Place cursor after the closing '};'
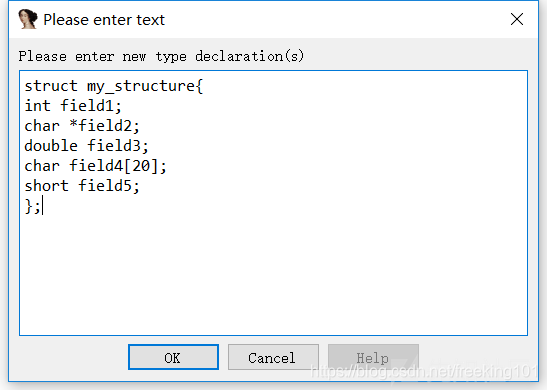Screen dimensions: 547x390 click(x=42, y=206)
